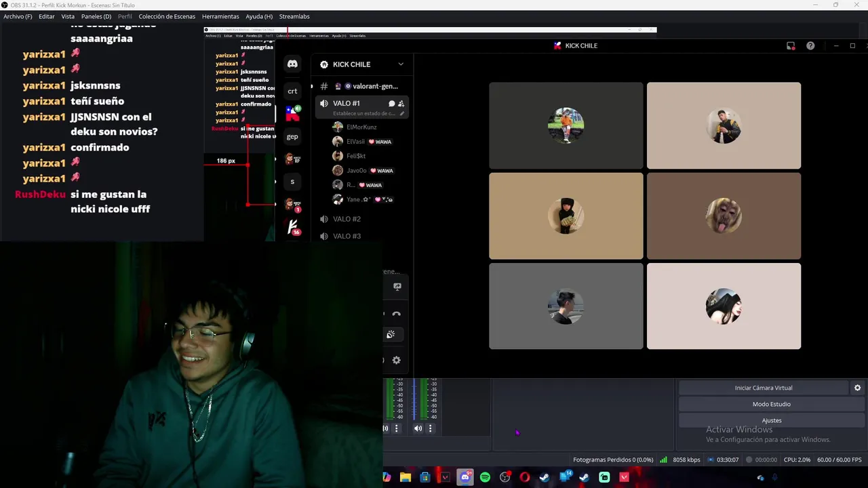Screen dimensions: 868x488
Task: Select dark-haired woman avatar call tile
Action: (724, 306)
